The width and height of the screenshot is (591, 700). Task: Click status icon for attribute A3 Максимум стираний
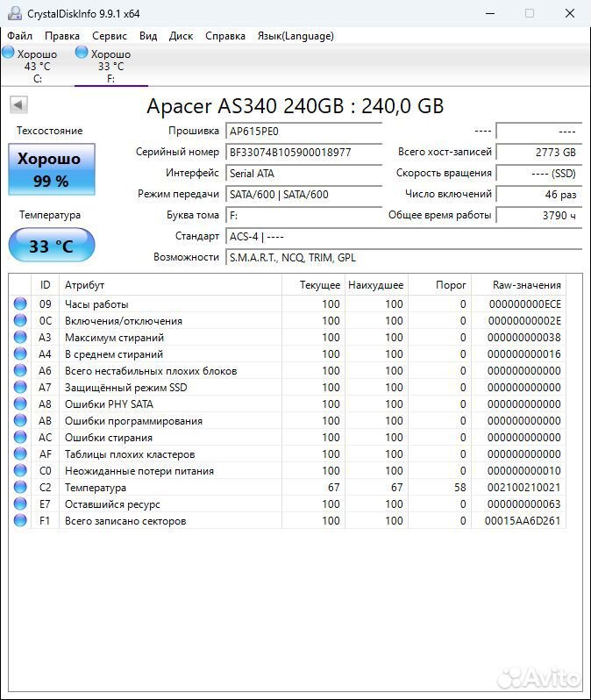click(20, 337)
